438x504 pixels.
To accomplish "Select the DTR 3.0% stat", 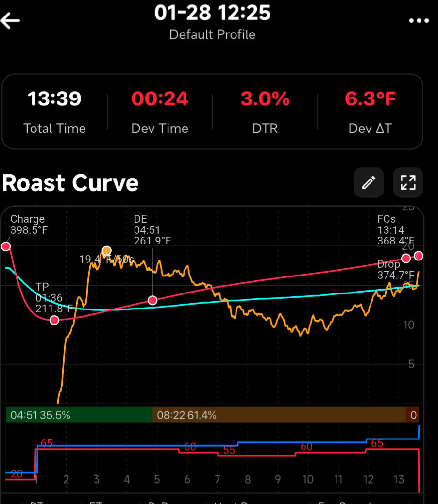I will pyautogui.click(x=265, y=111).
